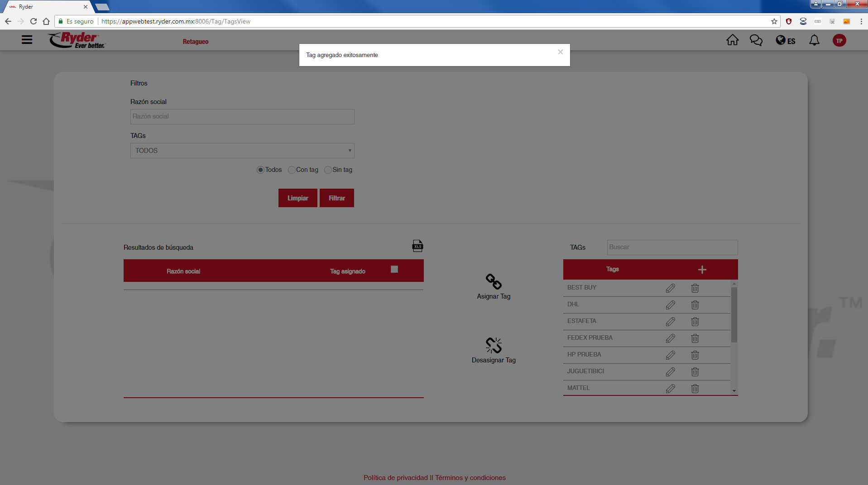Edit the BEST BUY tag

click(671, 288)
